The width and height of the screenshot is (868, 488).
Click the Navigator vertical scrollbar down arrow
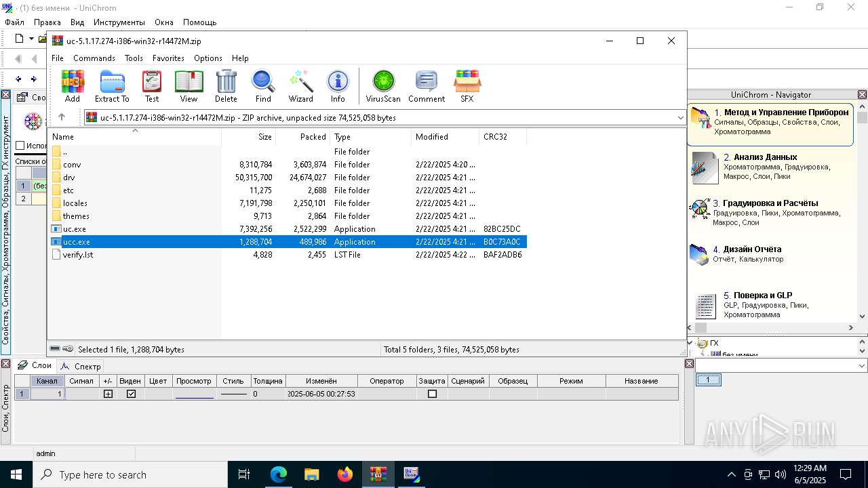coord(862,316)
